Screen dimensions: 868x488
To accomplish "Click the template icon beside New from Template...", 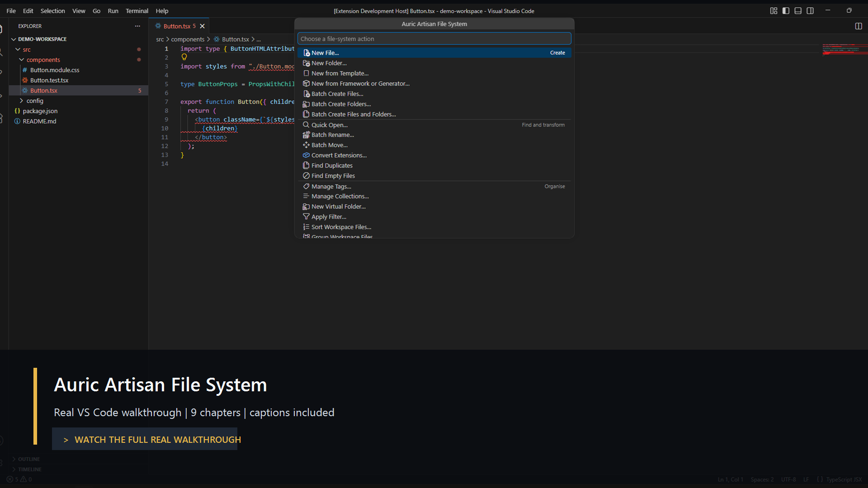I will [x=307, y=73].
